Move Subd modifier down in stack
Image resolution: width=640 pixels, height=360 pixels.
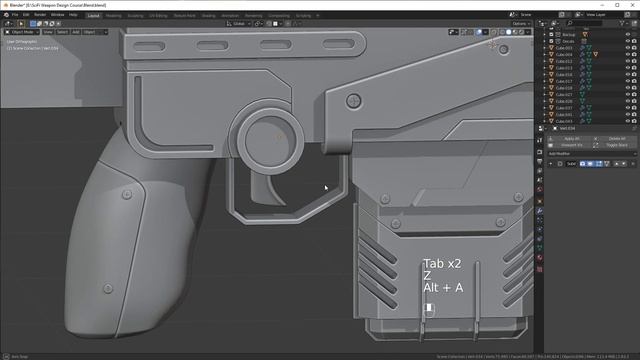624,164
